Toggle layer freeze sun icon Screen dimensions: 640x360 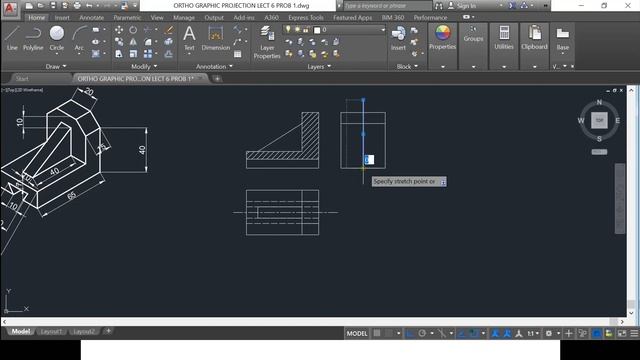coord(297,29)
